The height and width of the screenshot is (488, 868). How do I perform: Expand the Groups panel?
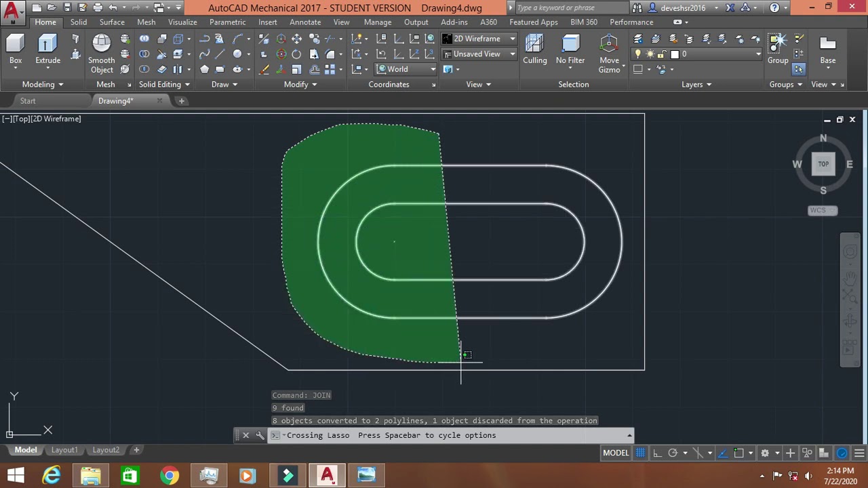point(786,85)
